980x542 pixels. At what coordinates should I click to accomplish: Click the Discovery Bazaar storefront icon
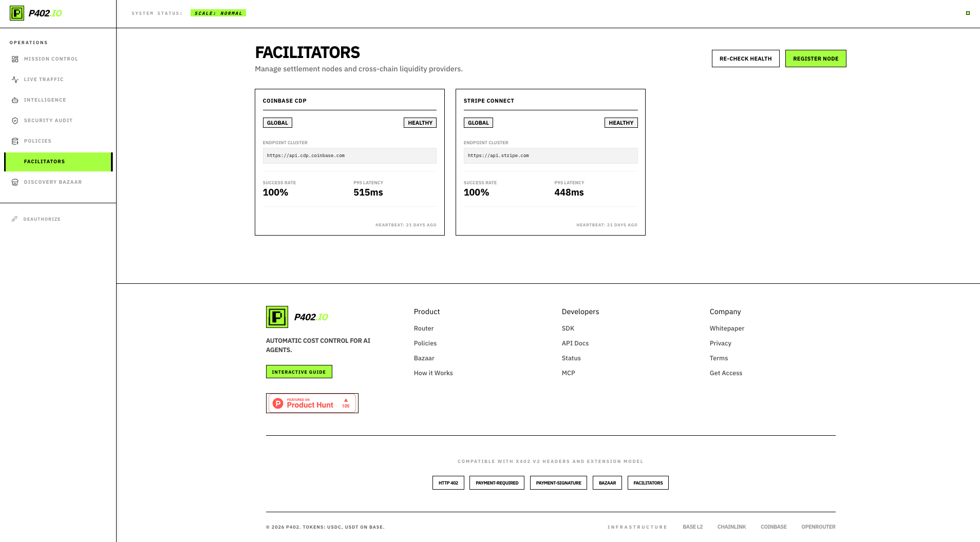pyautogui.click(x=14, y=182)
